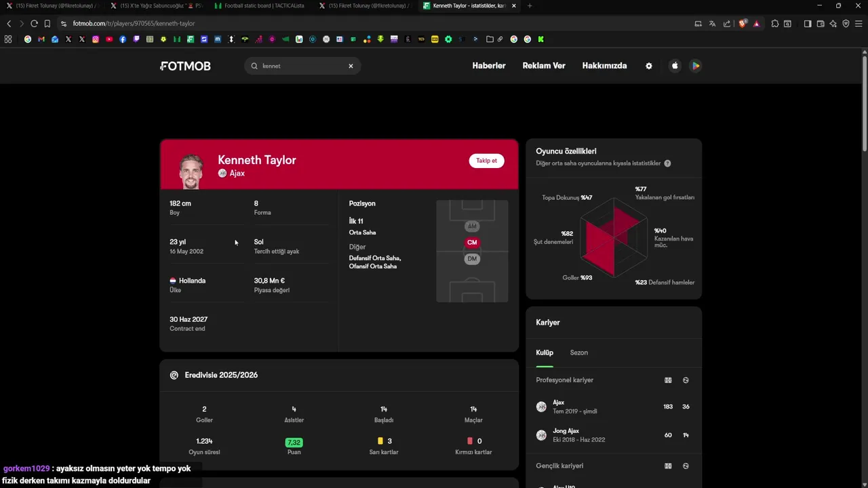The width and height of the screenshot is (868, 488).
Task: Click the FotMob logo
Action: tap(185, 66)
